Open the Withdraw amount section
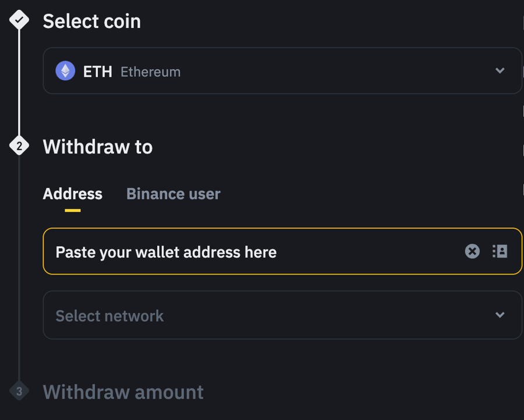 pos(123,391)
